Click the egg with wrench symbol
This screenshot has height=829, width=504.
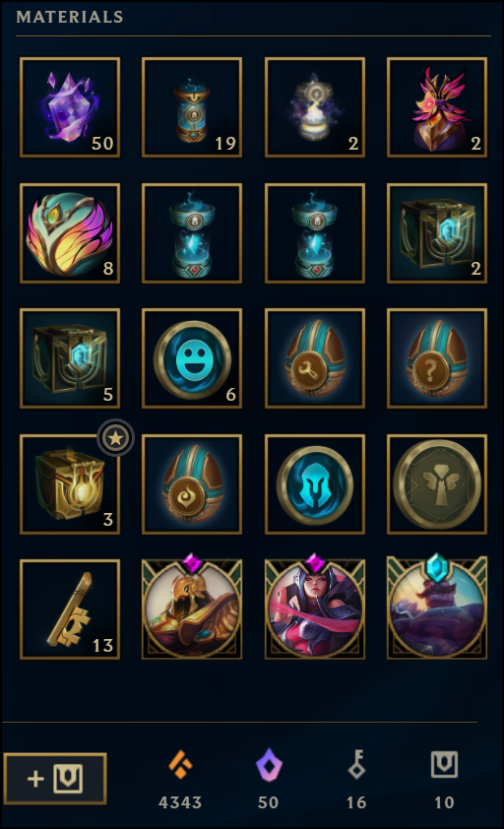pos(315,358)
